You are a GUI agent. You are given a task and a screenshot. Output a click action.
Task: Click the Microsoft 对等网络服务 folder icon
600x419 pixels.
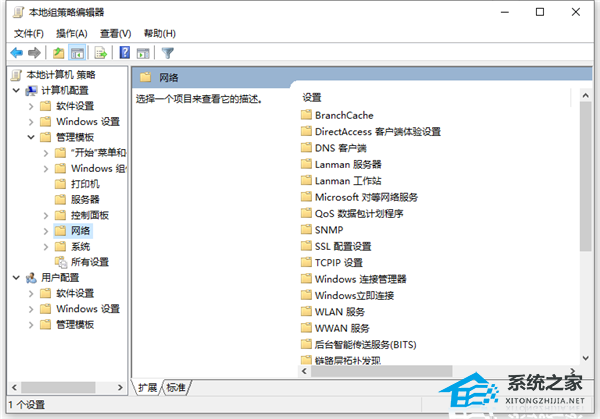click(306, 197)
